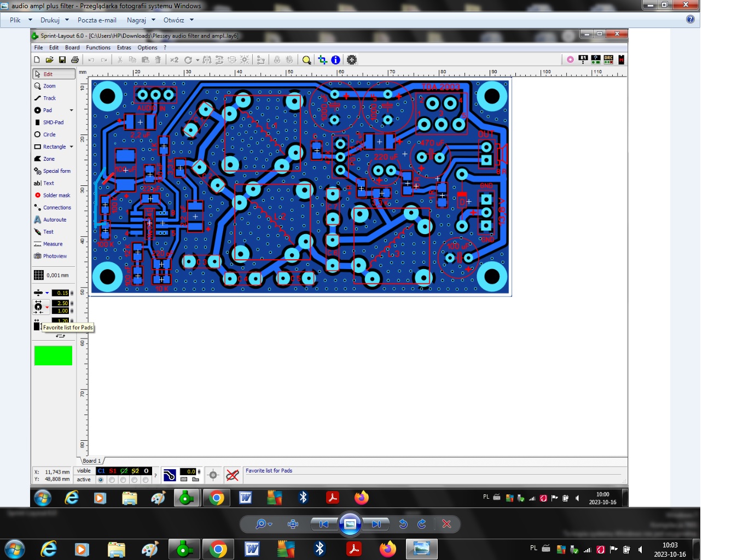Click the blue info icon in toolbar
Image resolution: width=749 pixels, height=560 pixels.
click(335, 60)
